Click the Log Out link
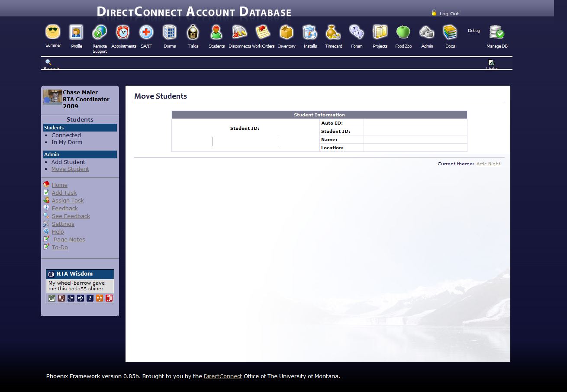 coord(449,14)
